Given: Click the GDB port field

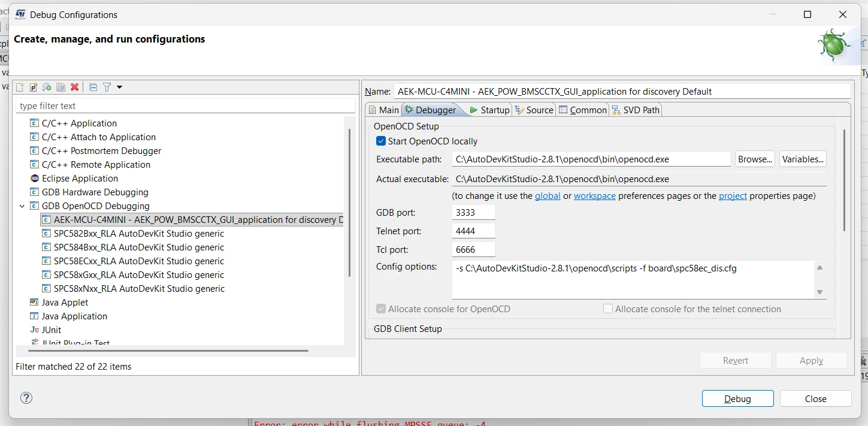Looking at the screenshot, I should click(x=474, y=213).
